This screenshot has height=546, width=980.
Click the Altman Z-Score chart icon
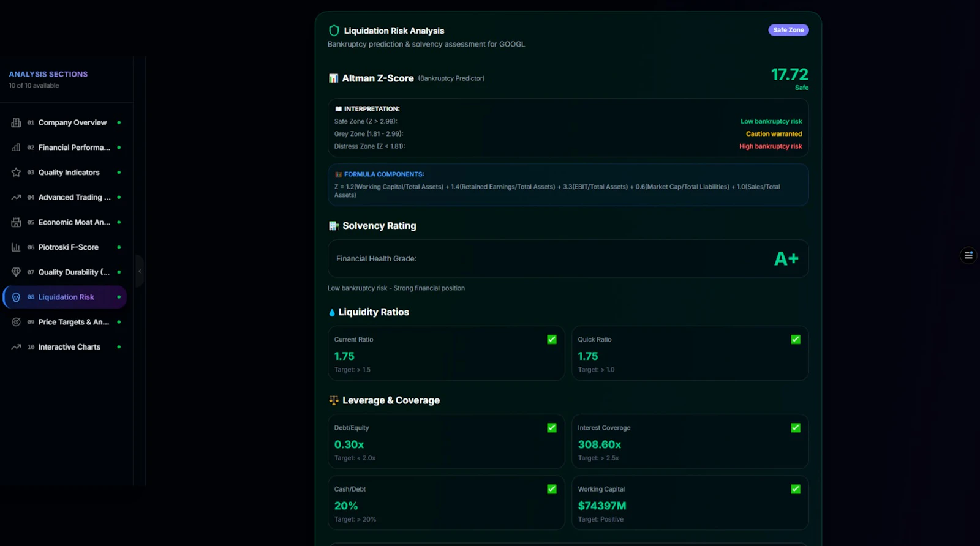333,78
